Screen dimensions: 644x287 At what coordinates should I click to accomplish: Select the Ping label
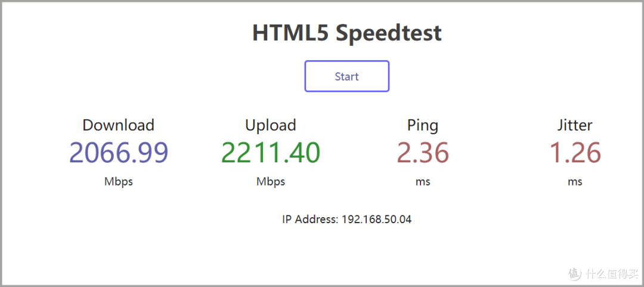coord(423,125)
